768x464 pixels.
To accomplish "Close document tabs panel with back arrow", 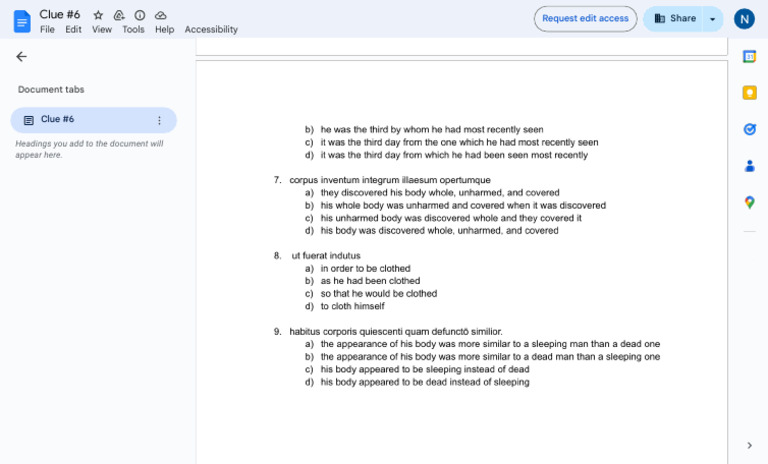I will 22,57.
